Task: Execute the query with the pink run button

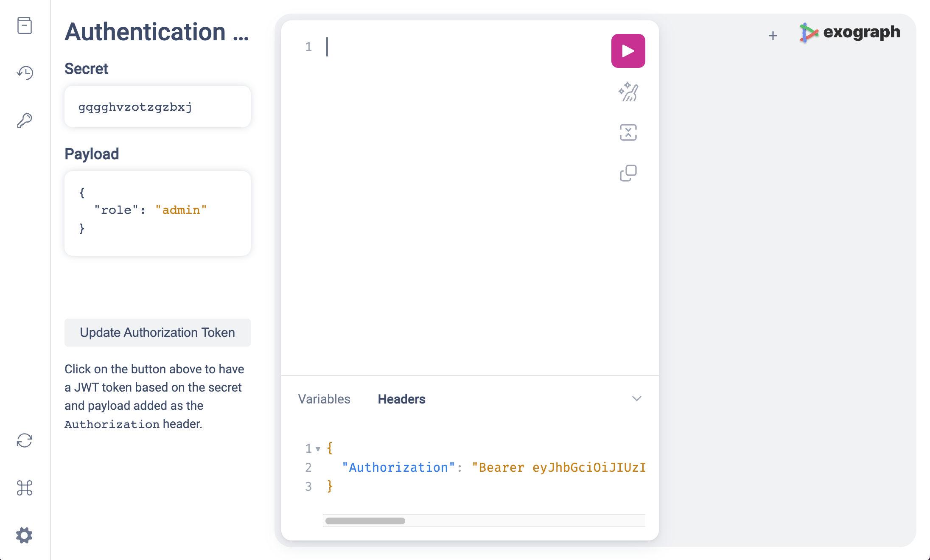Action: [x=628, y=50]
